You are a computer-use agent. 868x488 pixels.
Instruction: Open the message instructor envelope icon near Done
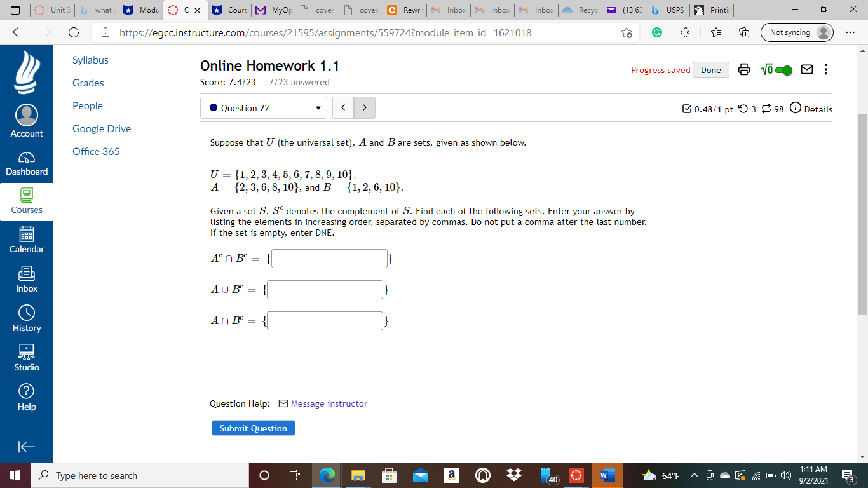pos(808,69)
